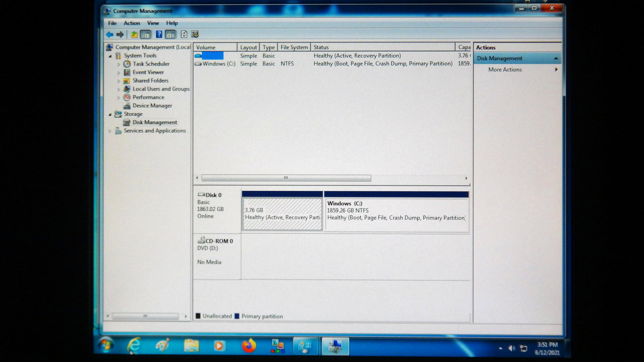Collapse the System Tools tree node
644x362 pixels.
pyautogui.click(x=110, y=56)
